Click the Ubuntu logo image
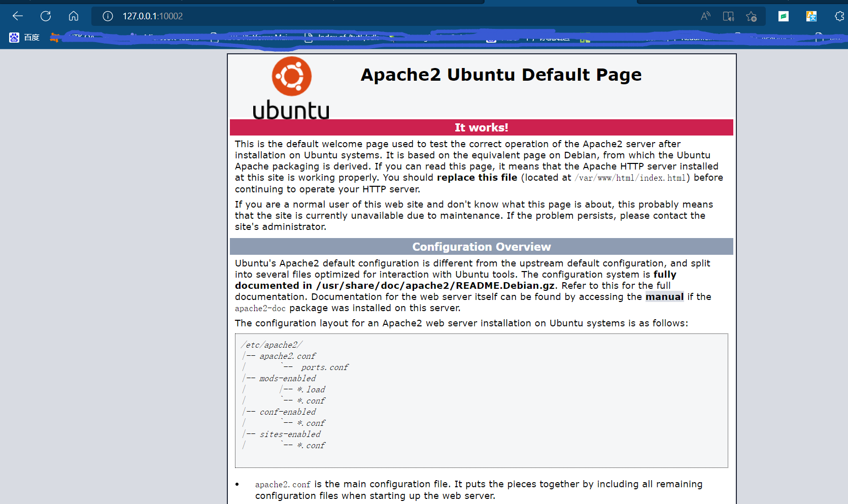Screen dimensions: 848x504 291,88
